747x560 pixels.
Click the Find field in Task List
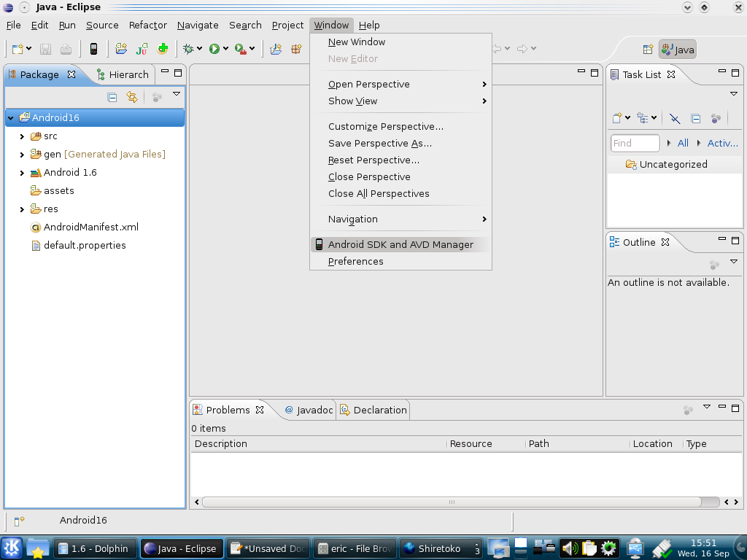[x=635, y=143]
